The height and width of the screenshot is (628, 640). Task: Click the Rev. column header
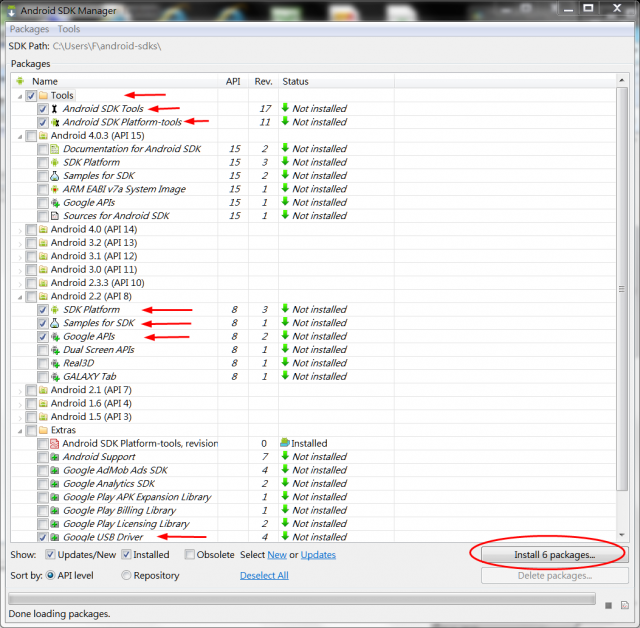pyautogui.click(x=263, y=81)
